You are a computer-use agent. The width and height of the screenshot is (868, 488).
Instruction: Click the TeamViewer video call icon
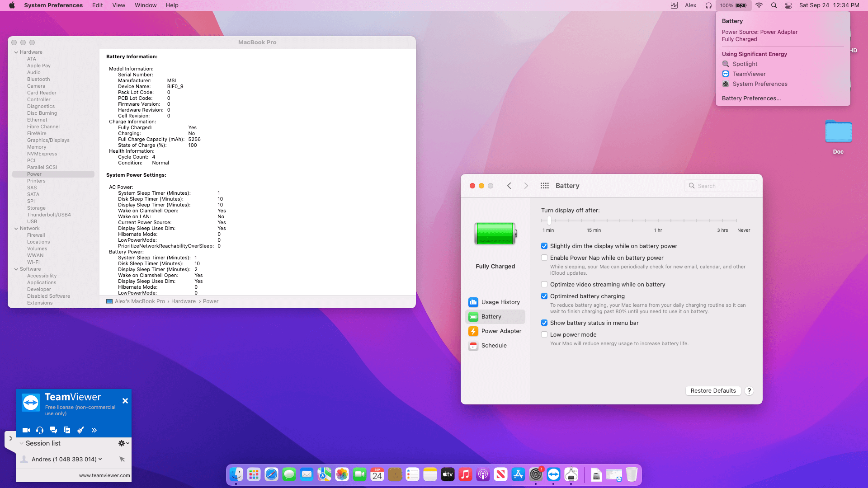pos(26,430)
